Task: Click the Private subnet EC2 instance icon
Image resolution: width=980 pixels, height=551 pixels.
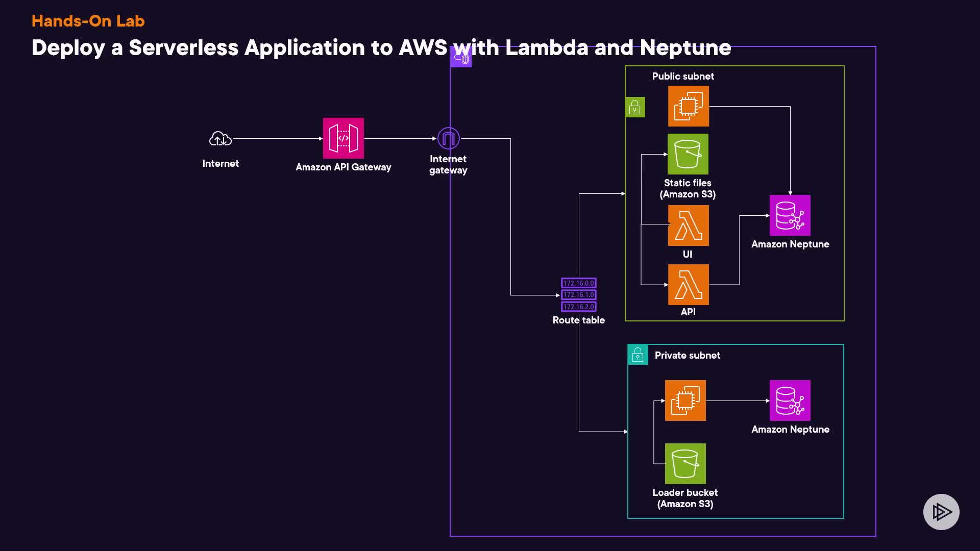Action: 685,400
